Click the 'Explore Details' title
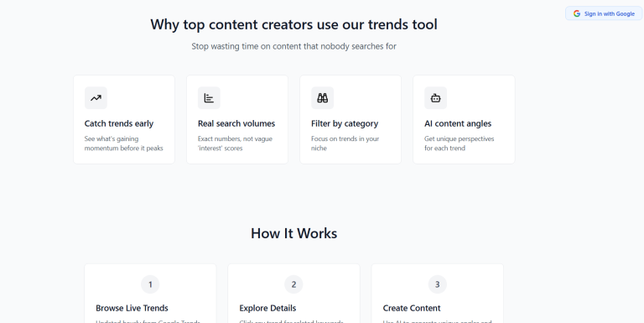The image size is (644, 323). [267, 308]
